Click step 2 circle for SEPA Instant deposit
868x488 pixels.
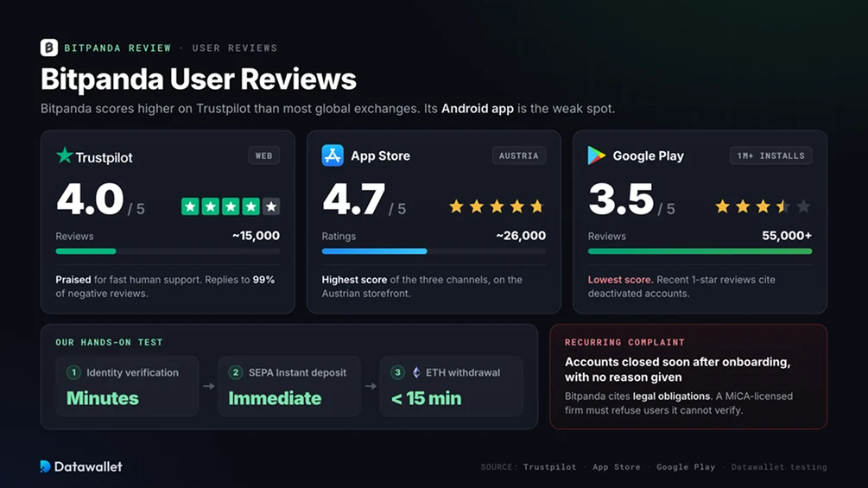(236, 372)
